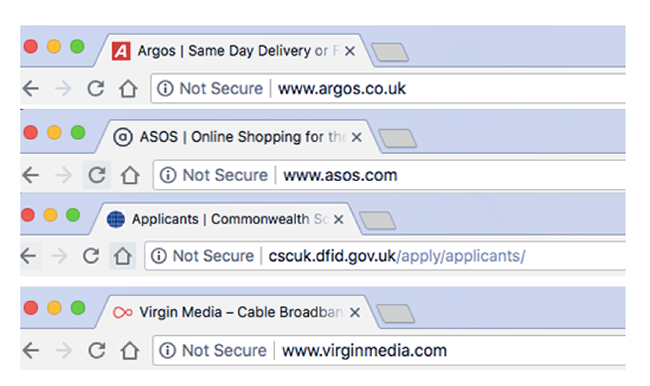Screen dimensions: 650x386
Task: Click the www.argos.co.uk address bar
Action: pos(388,88)
